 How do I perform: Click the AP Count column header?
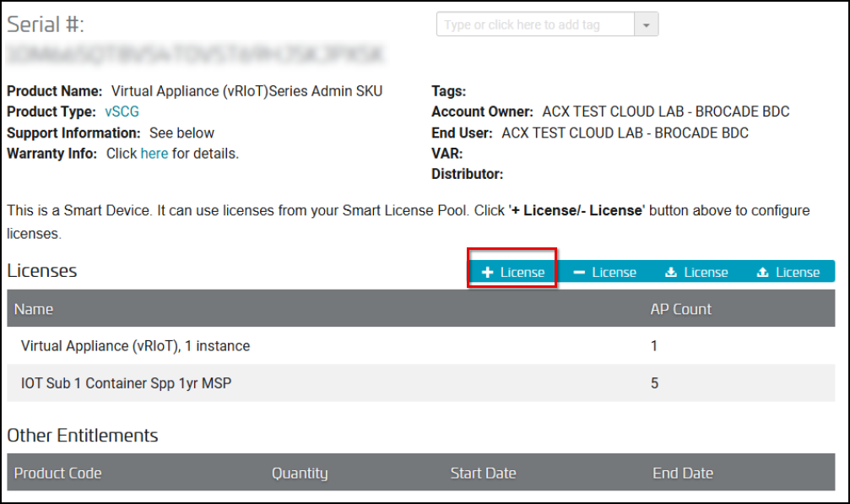[681, 309]
